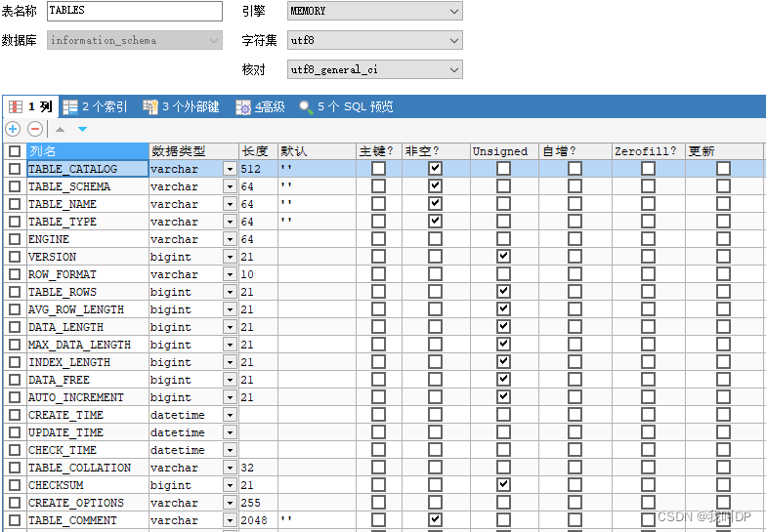Move column down with the blue arrow
Viewport: 766px width, 532px height.
coord(82,129)
